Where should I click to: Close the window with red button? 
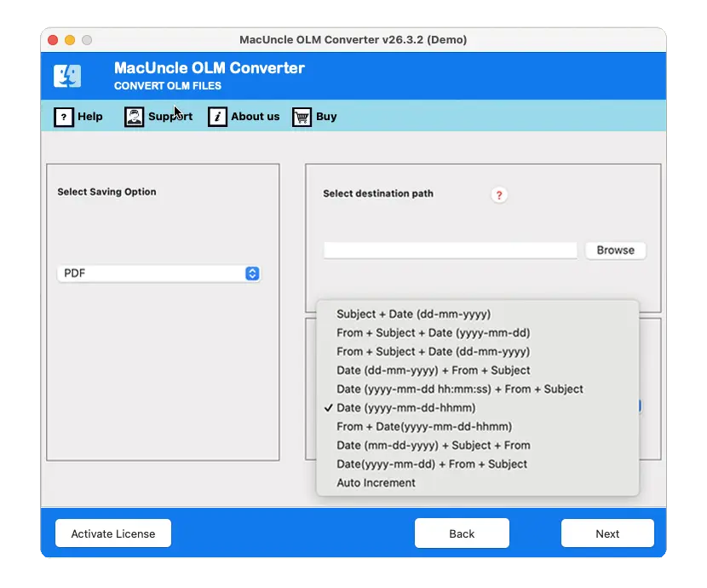(x=53, y=40)
